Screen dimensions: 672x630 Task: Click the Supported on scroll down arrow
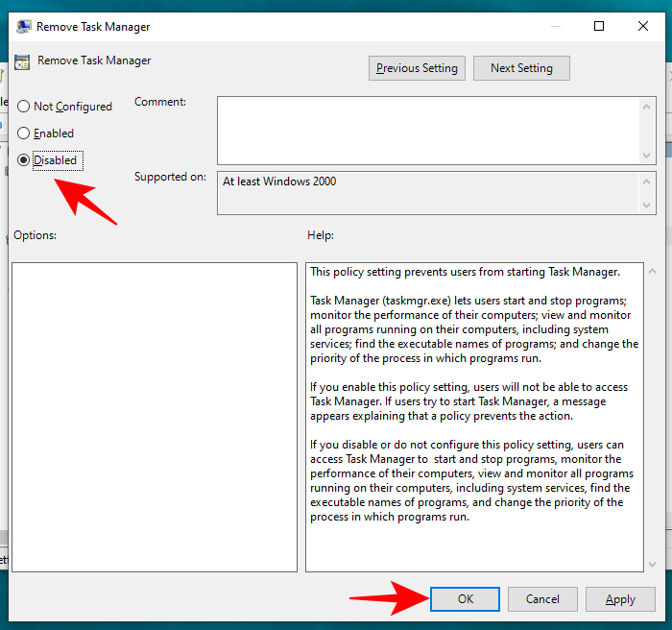pos(648,205)
